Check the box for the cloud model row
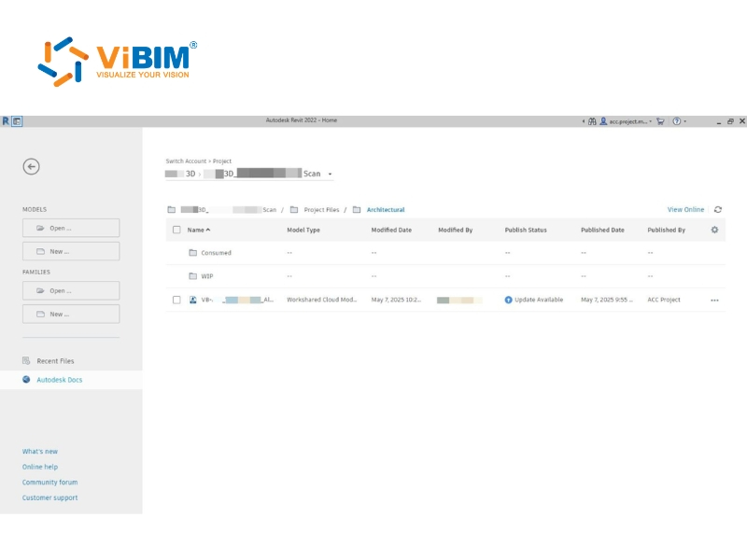The image size is (747, 560). pyautogui.click(x=176, y=300)
